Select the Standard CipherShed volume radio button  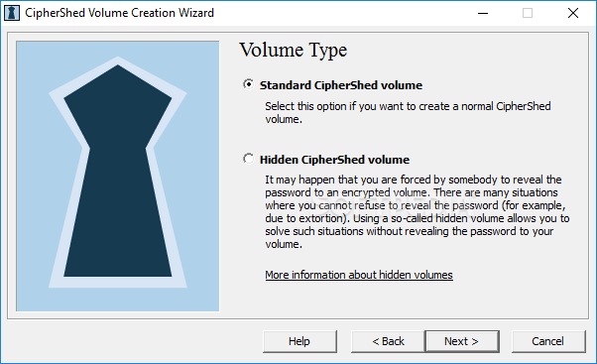click(249, 84)
